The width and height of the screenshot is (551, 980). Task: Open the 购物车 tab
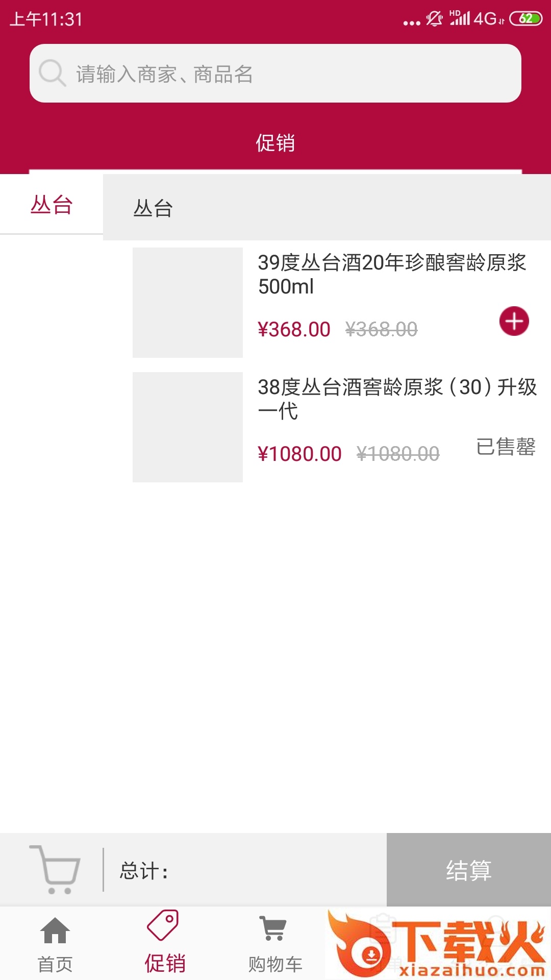click(x=275, y=944)
